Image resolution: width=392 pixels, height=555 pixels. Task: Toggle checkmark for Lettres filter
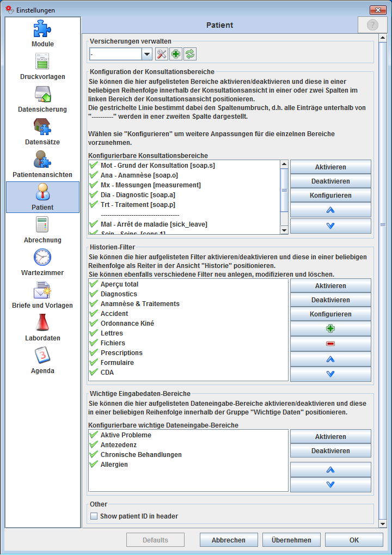[93, 333]
